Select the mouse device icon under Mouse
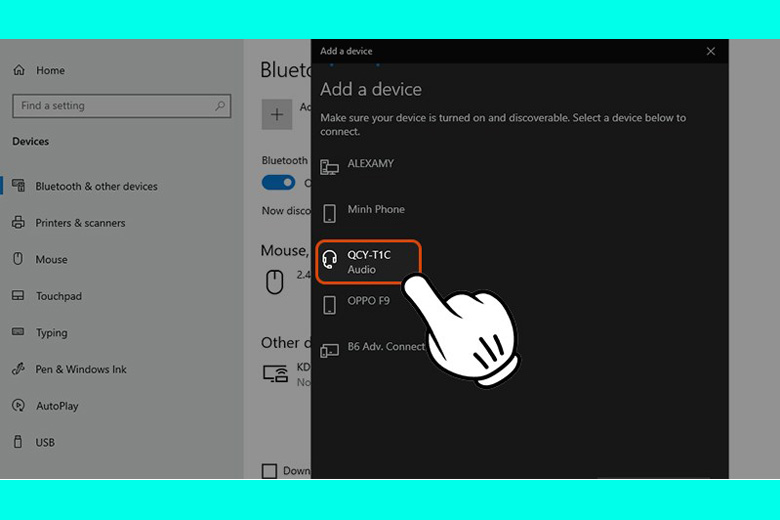This screenshot has width=780, height=520. (x=275, y=282)
